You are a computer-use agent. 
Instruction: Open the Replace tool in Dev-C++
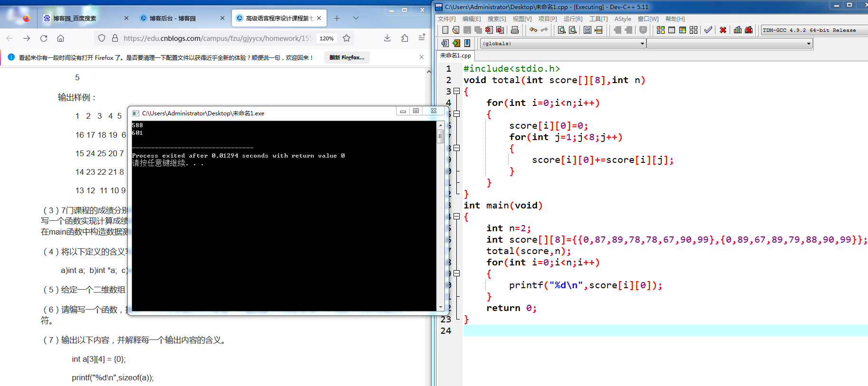[573, 30]
